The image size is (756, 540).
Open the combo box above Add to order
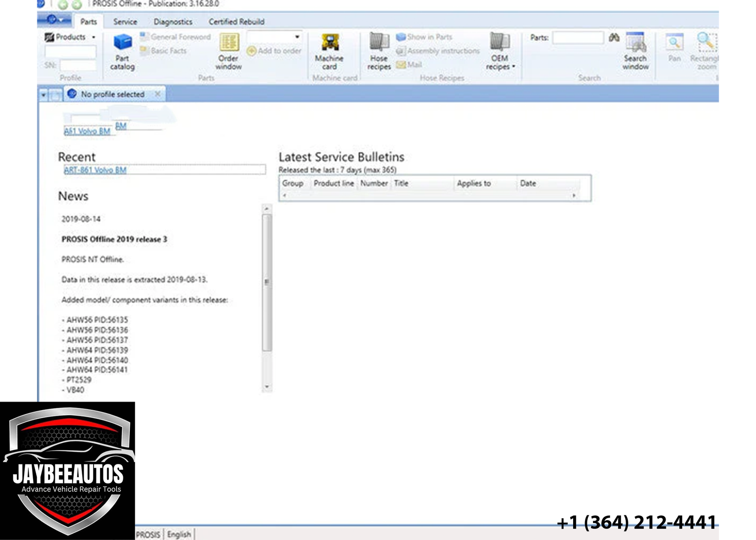point(274,37)
